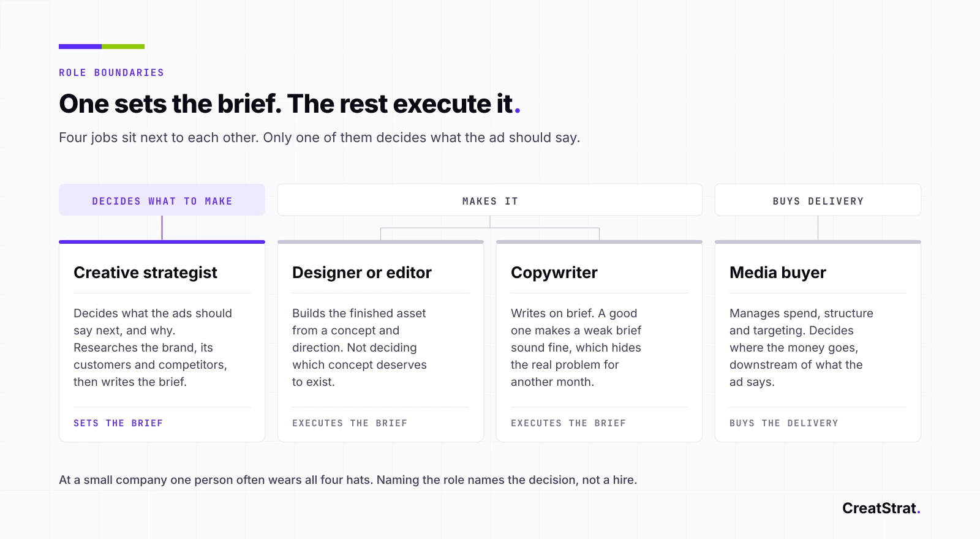Viewport: 980px width, 539px height.
Task: Click the purple segment of accent bar
Action: (x=80, y=47)
